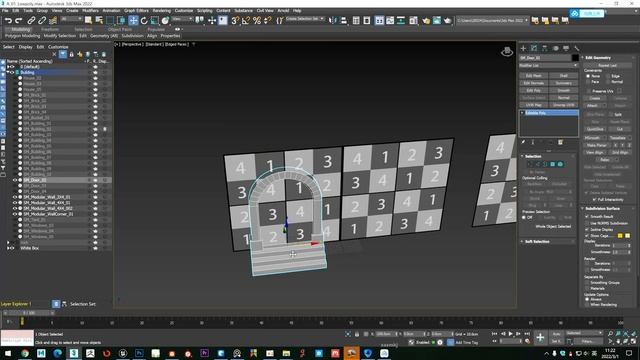Click the QuickSlice button
The image size is (640, 360).
(595, 129)
